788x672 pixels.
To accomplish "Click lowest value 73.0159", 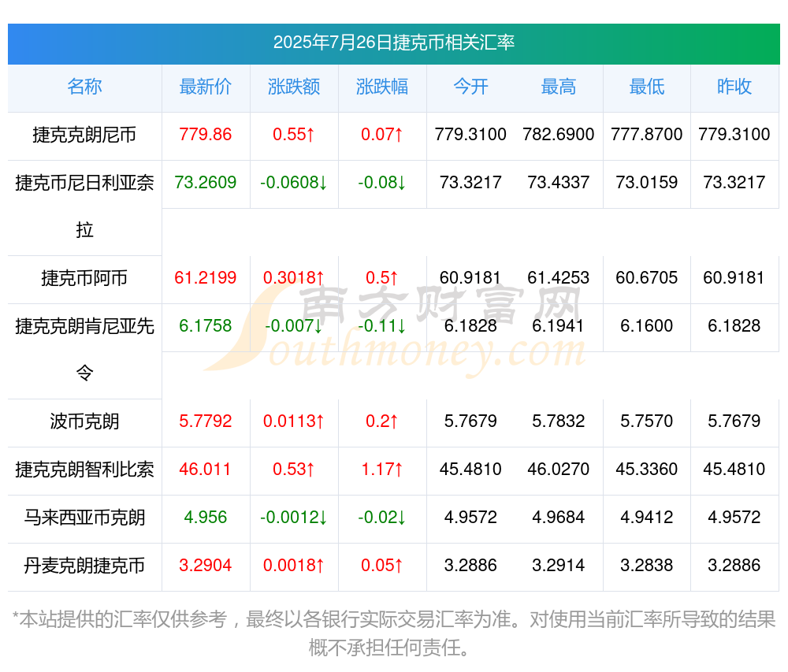I will pyautogui.click(x=647, y=182).
